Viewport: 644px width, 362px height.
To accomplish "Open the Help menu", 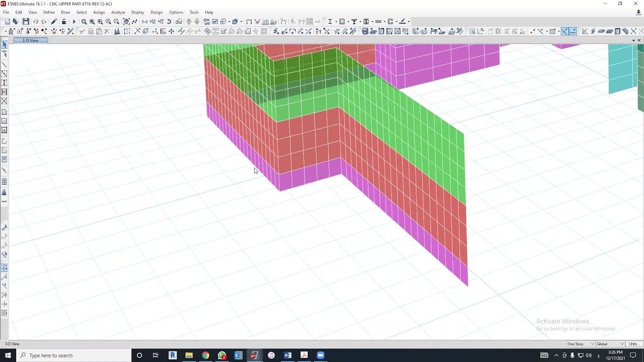I will (209, 12).
